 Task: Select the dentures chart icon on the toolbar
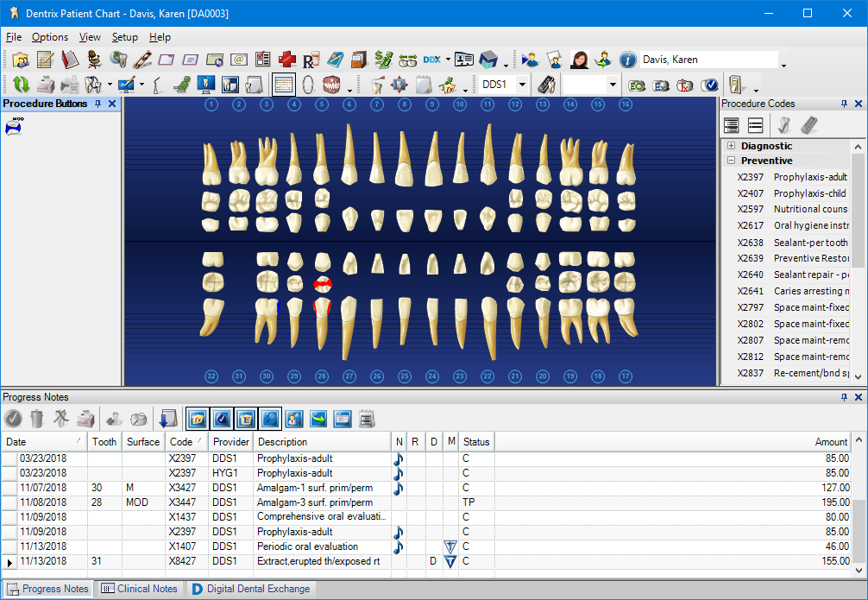click(x=332, y=84)
